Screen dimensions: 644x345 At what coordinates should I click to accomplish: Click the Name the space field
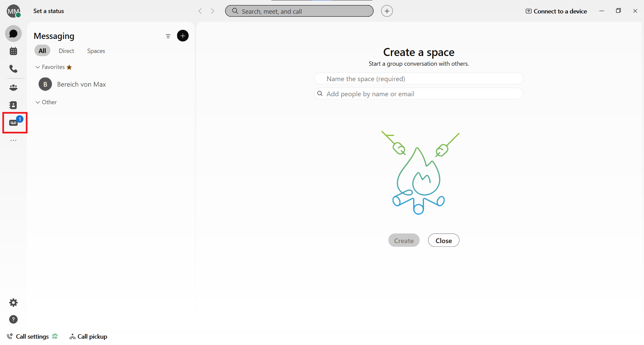click(418, 79)
